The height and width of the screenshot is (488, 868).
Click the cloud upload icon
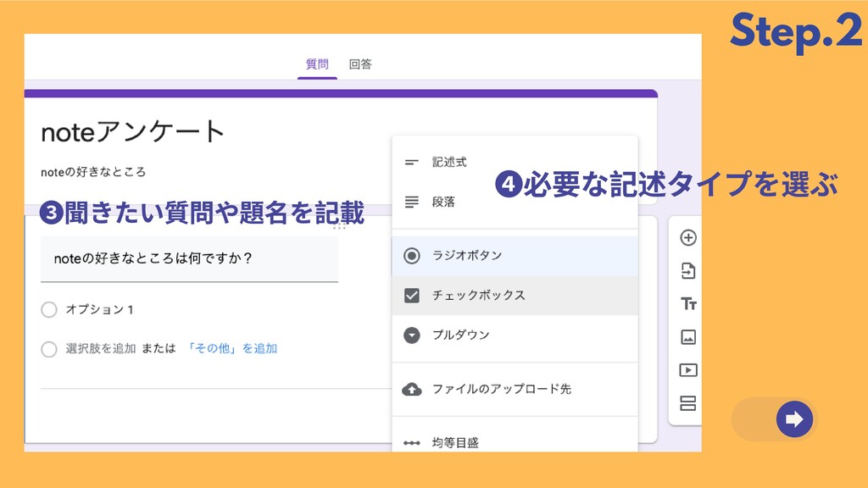click(x=411, y=390)
